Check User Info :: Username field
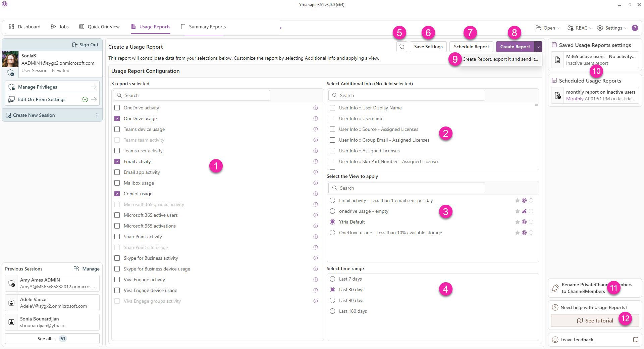 pyautogui.click(x=332, y=118)
